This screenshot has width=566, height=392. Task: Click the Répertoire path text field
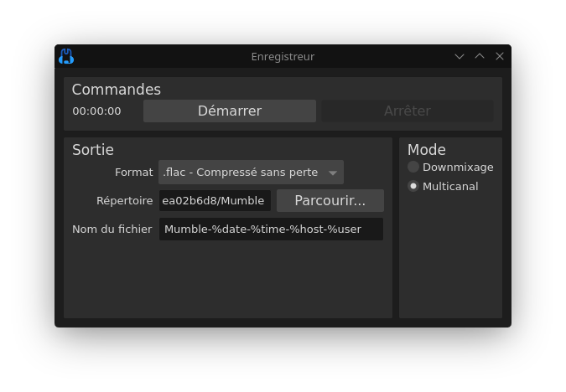(215, 201)
